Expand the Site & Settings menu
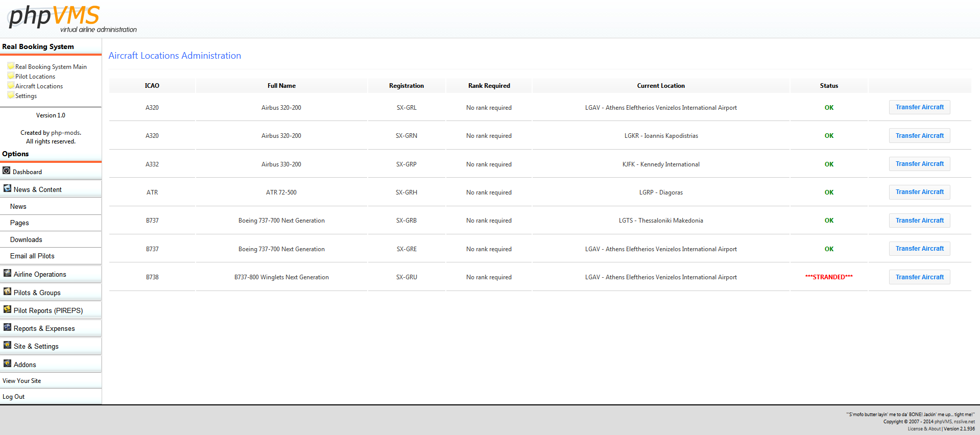 (x=51, y=346)
